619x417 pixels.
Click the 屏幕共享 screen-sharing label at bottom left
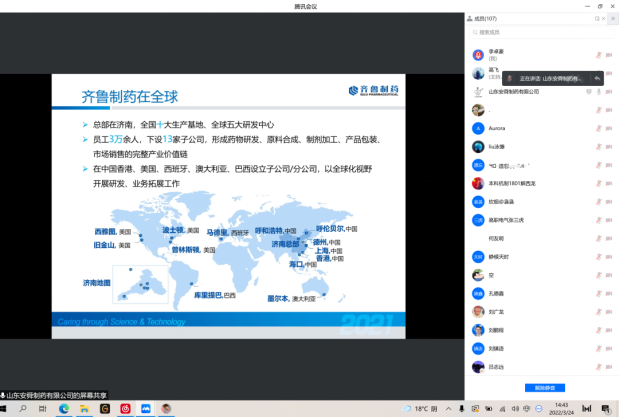[54, 395]
